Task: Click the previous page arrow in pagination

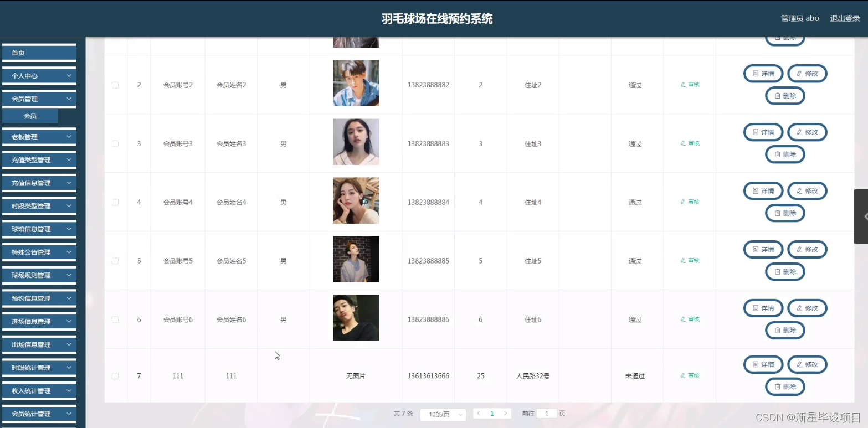Action: 478,413
